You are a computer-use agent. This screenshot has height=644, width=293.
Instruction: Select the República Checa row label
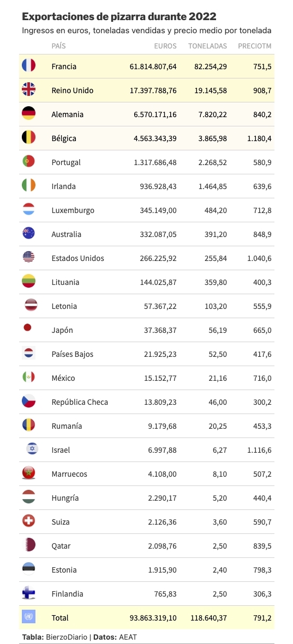[x=80, y=402]
